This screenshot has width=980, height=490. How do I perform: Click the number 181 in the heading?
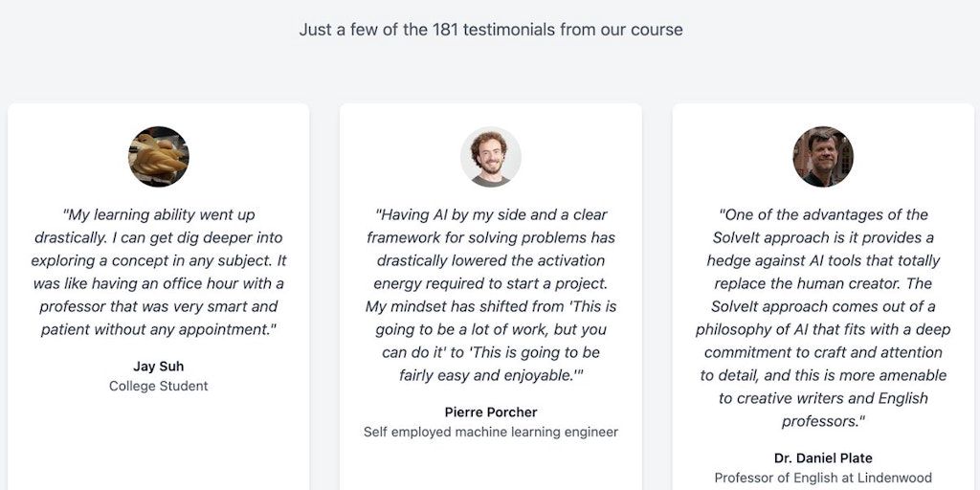tap(447, 30)
